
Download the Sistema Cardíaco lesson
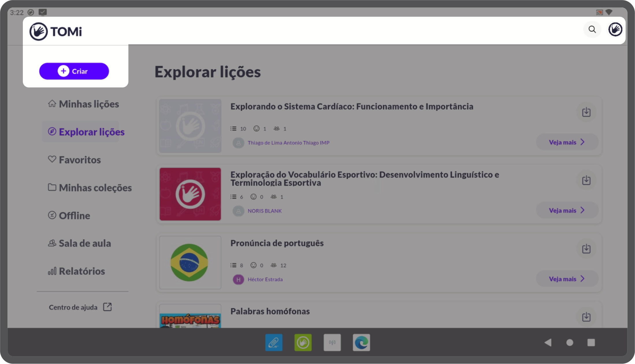coord(586,112)
